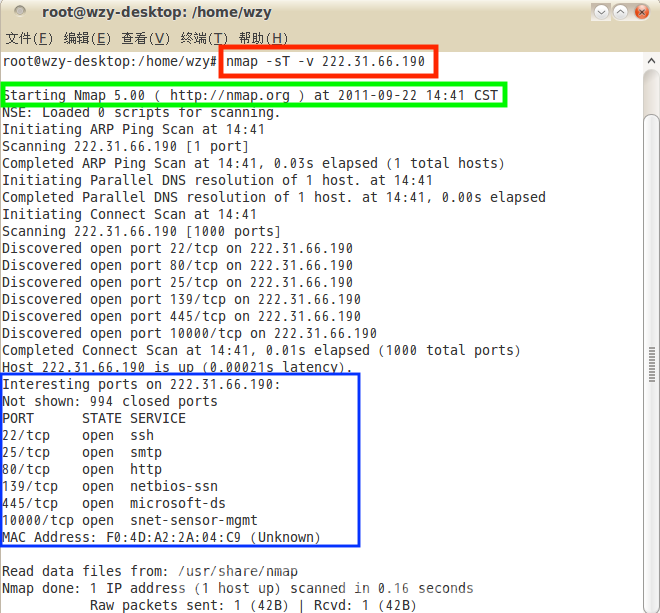This screenshot has height=613, width=660.
Task: Click the root@wzy-desktop:/home/wzy# prompt
Action: point(109,61)
